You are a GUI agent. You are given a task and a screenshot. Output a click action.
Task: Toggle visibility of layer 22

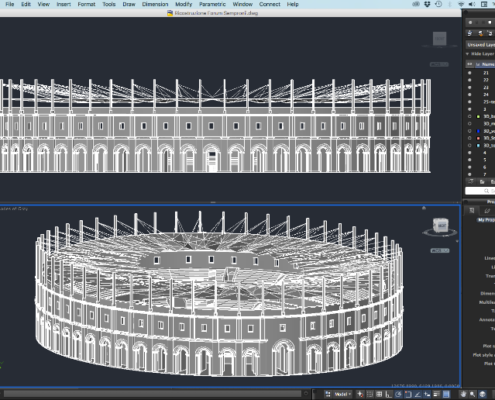pyautogui.click(x=470, y=80)
